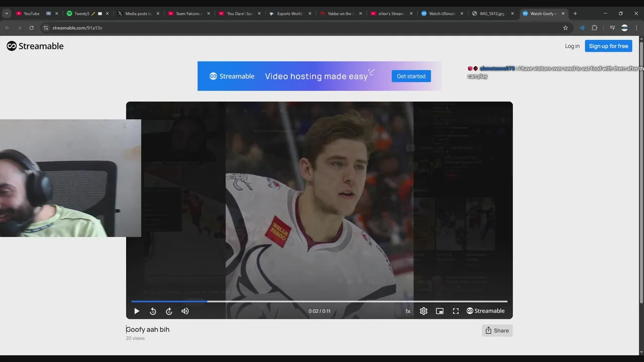This screenshot has height=362, width=644.
Task: Expand the tab search dropdown
Action: click(7, 14)
